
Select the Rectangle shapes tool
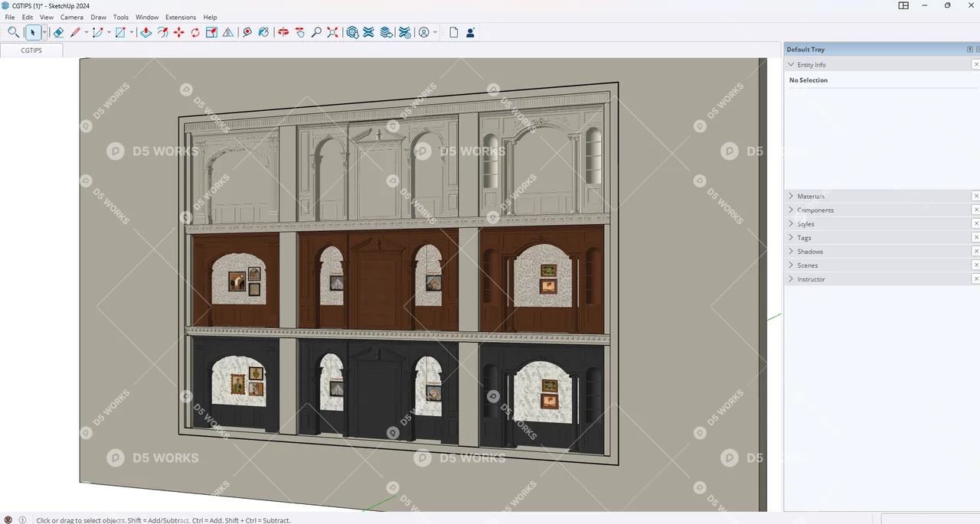pyautogui.click(x=119, y=32)
